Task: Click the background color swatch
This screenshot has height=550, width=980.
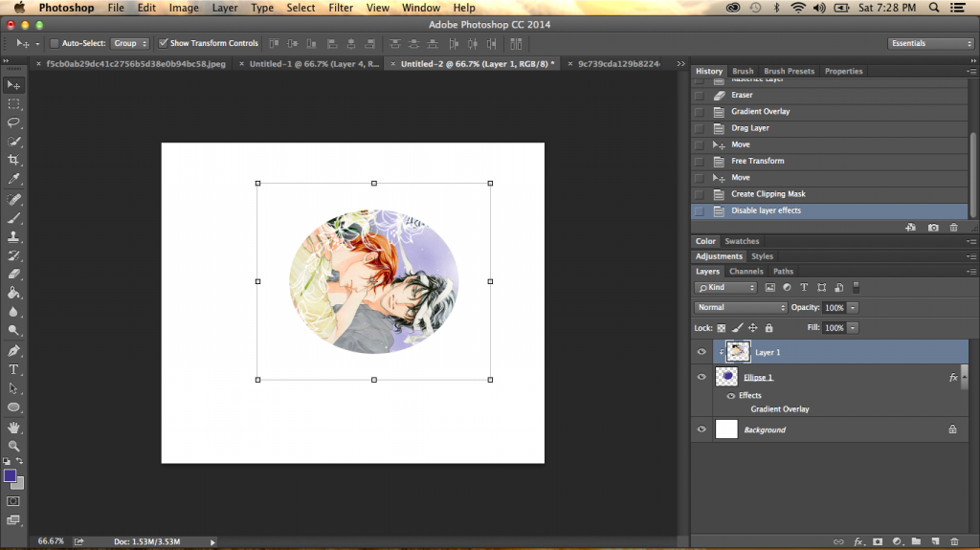Action: (x=19, y=484)
